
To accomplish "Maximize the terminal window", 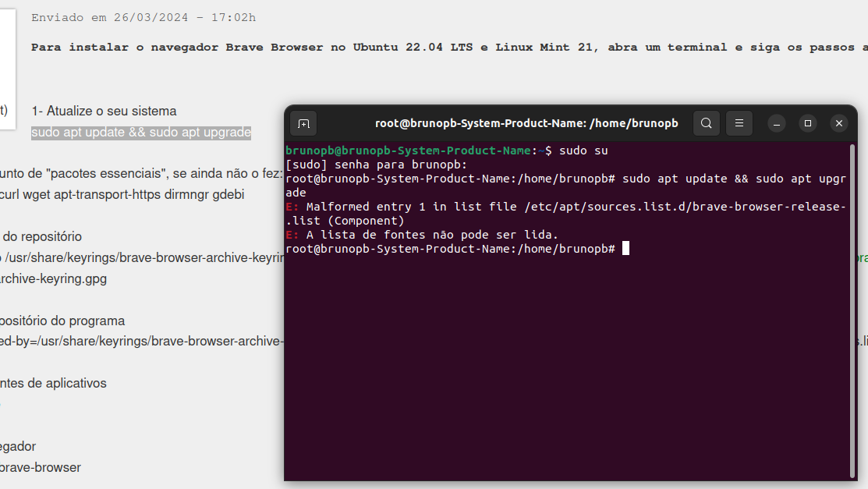I will coord(808,123).
